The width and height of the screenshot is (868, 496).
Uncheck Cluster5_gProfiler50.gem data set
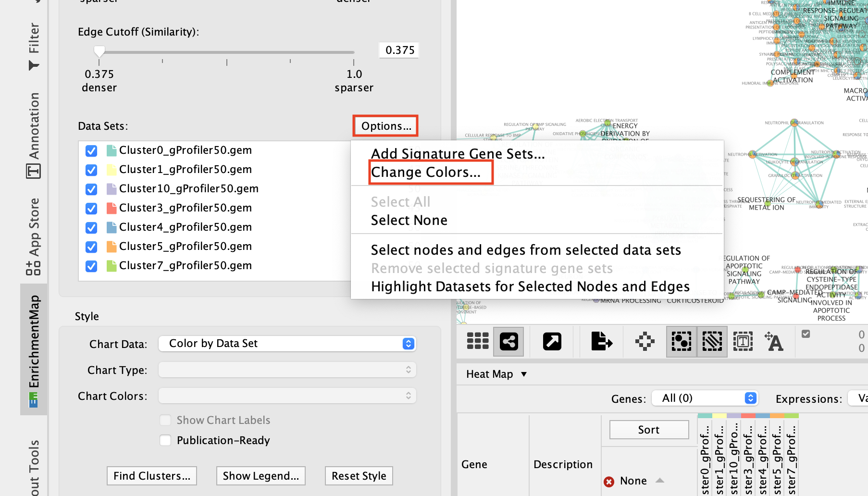tap(91, 247)
